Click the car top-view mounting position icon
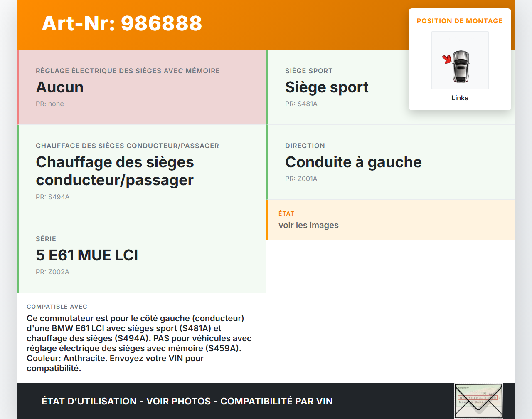 tap(460, 60)
